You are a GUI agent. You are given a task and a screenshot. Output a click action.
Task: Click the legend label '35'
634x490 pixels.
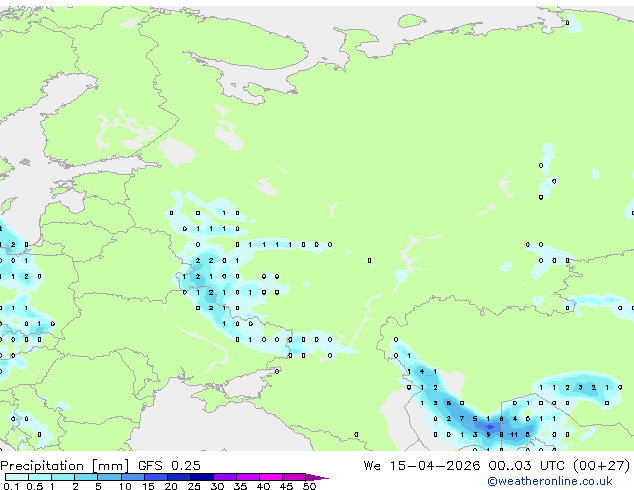click(241, 486)
